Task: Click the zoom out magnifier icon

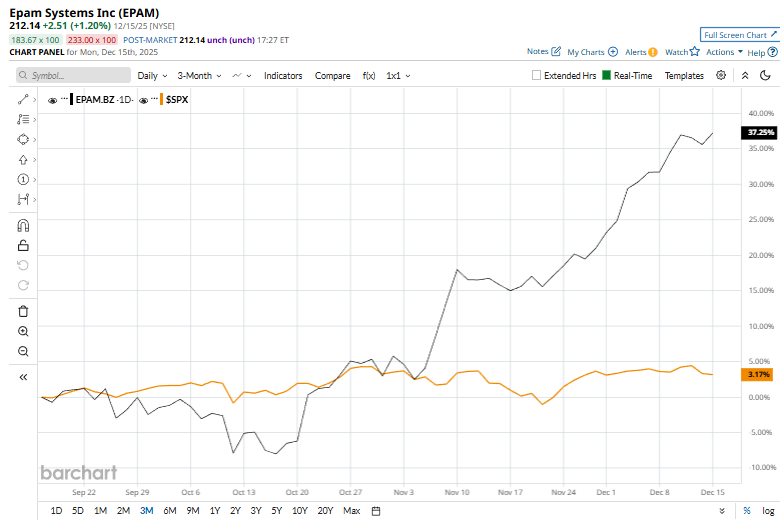Action: pyautogui.click(x=23, y=351)
